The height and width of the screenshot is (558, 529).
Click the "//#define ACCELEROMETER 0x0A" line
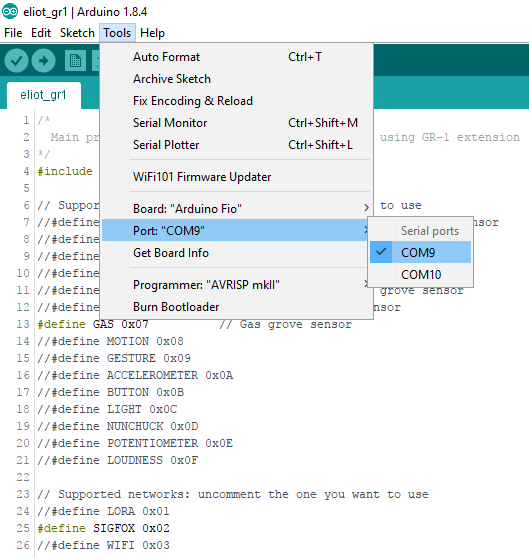pyautogui.click(x=135, y=375)
